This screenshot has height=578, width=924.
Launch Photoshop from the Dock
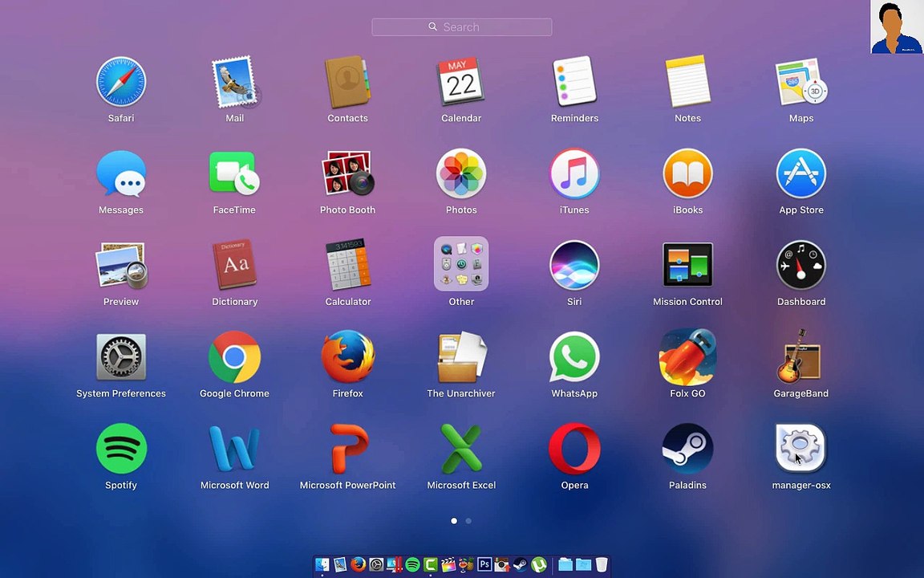[484, 564]
